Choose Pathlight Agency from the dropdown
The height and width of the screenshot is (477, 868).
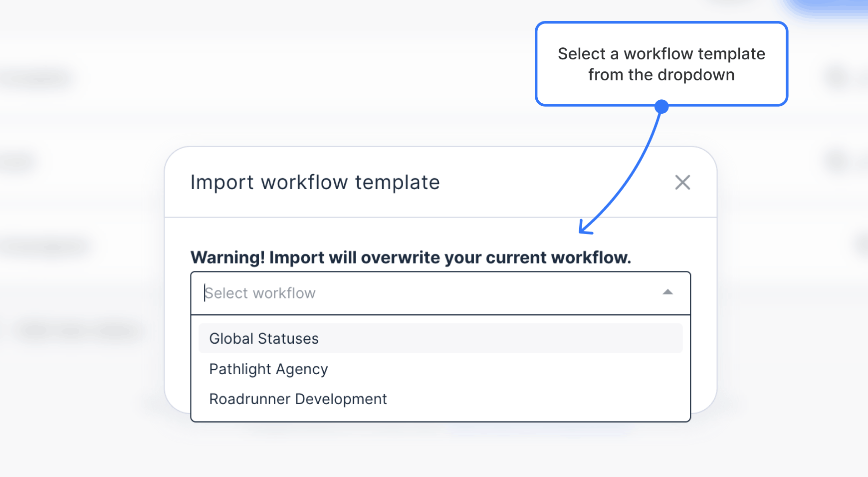pyautogui.click(x=268, y=369)
